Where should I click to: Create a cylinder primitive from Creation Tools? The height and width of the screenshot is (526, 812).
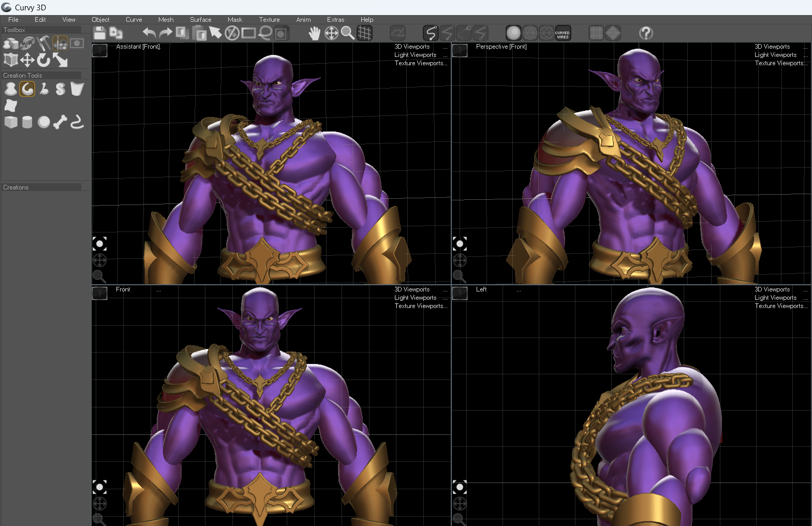[x=27, y=122]
